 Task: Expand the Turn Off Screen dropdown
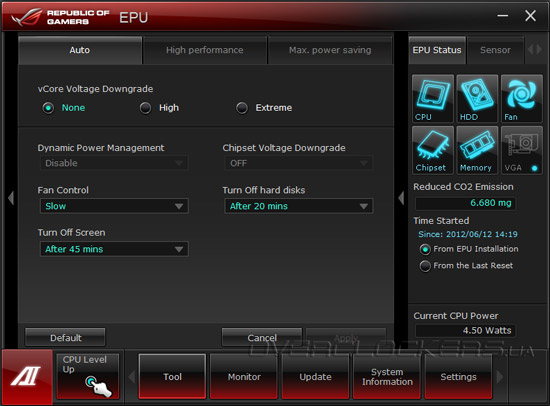click(114, 249)
